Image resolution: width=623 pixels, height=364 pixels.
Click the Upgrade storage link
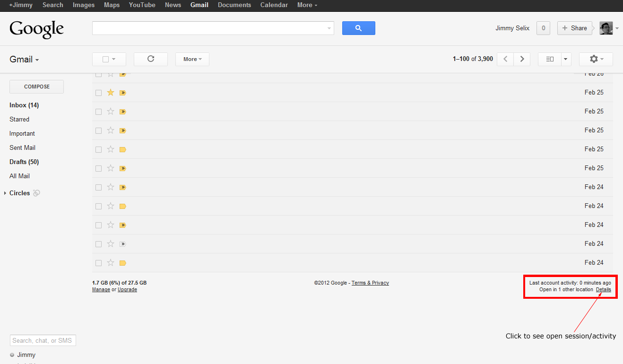coord(127,290)
